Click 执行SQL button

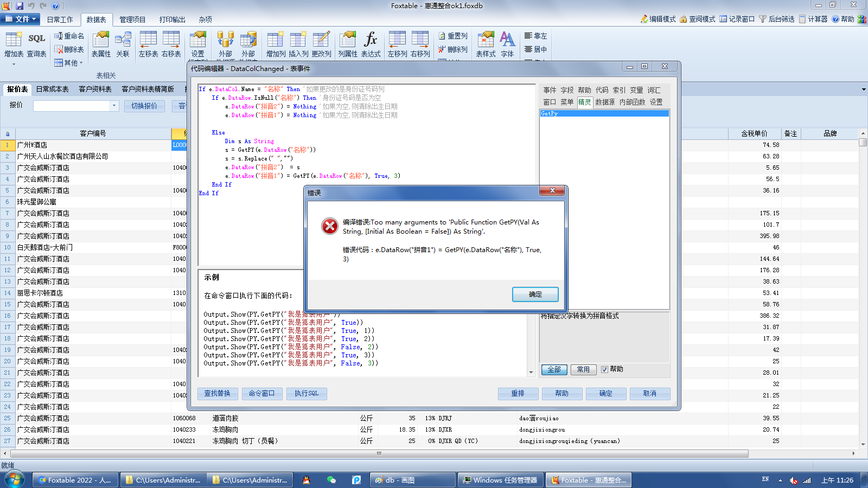[x=307, y=394]
